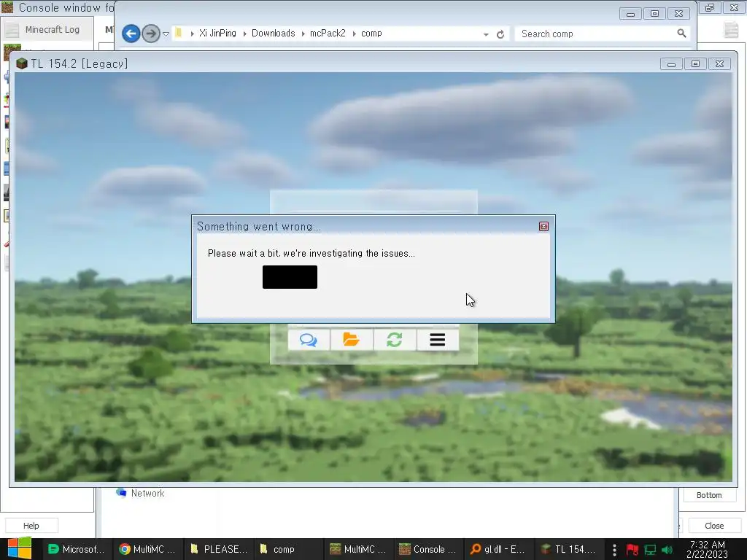Expand the arrow before Xi JinPing in path
The height and width of the screenshot is (560, 747).
click(x=193, y=34)
